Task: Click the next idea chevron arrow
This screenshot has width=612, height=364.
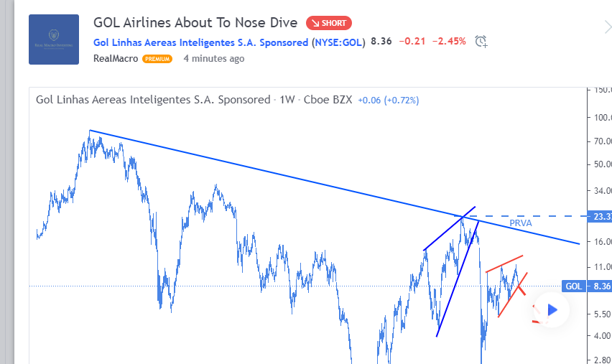Action: pyautogui.click(x=607, y=28)
